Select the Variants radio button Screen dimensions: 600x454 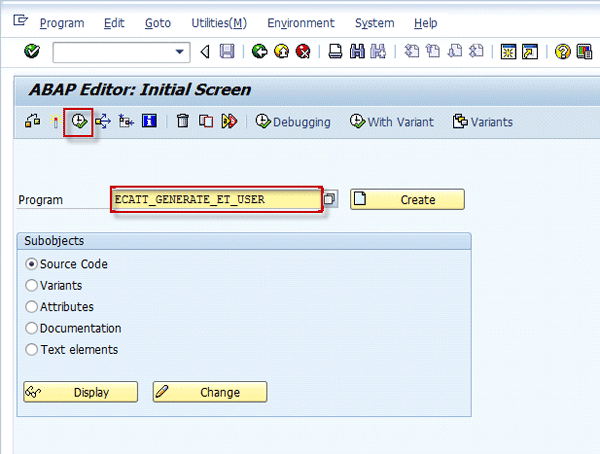pyautogui.click(x=31, y=286)
